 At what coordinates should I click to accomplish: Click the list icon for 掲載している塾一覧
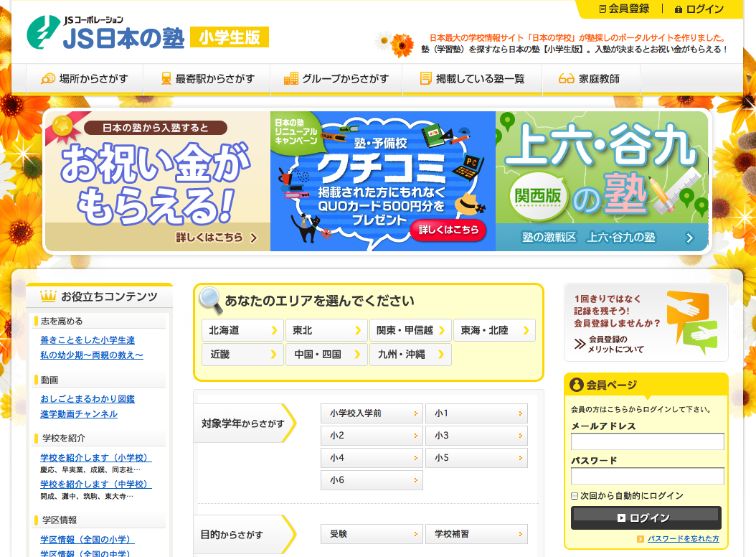click(426, 78)
